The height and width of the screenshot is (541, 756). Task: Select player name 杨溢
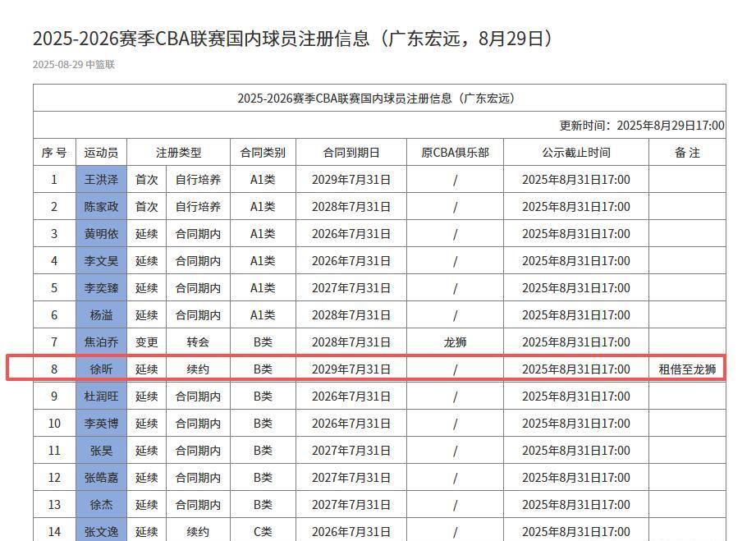pos(101,315)
